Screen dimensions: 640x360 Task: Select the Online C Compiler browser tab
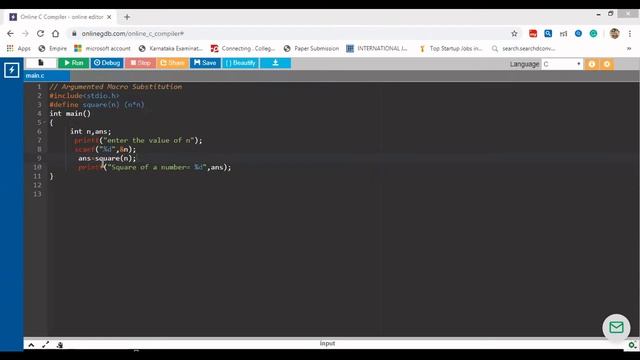pyautogui.click(x=60, y=17)
